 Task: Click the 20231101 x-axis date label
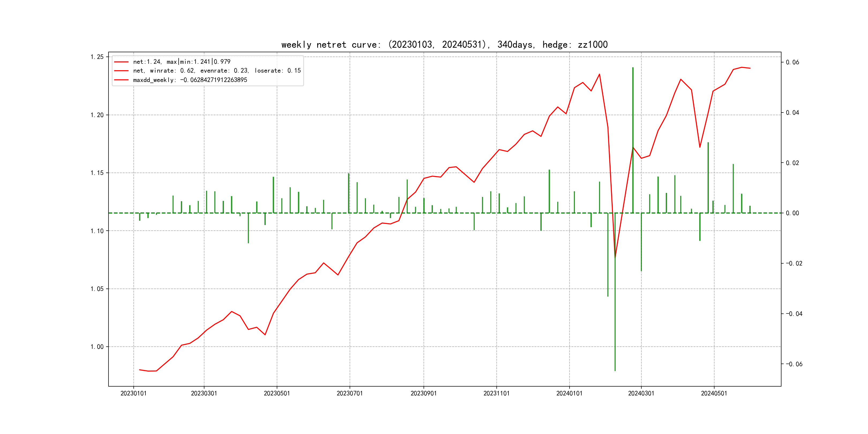(x=496, y=394)
